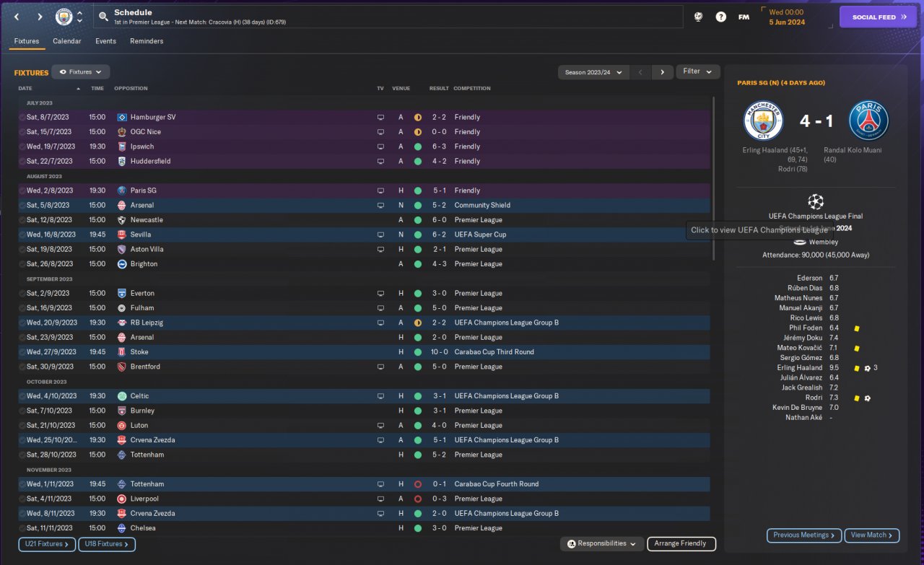Open the FM menu
The height and width of the screenshot is (565, 924).
tap(744, 17)
